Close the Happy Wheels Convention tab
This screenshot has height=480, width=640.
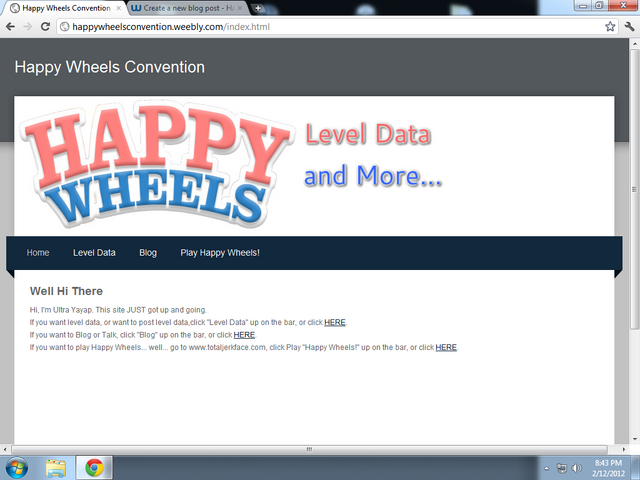click(x=119, y=8)
